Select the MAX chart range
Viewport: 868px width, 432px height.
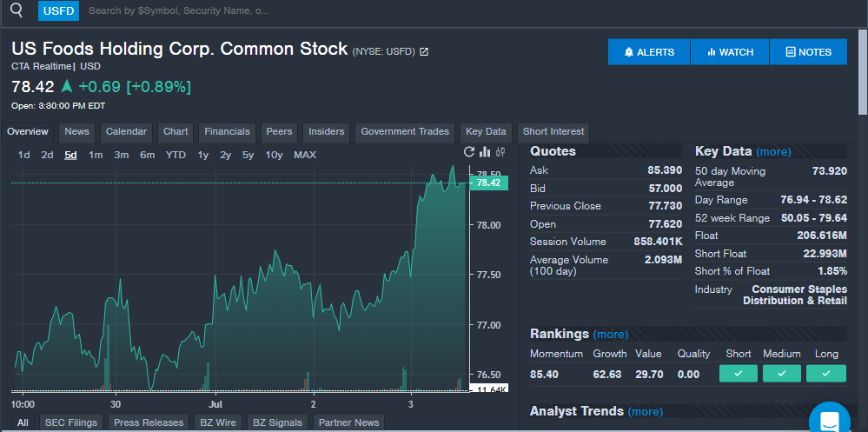[x=305, y=155]
